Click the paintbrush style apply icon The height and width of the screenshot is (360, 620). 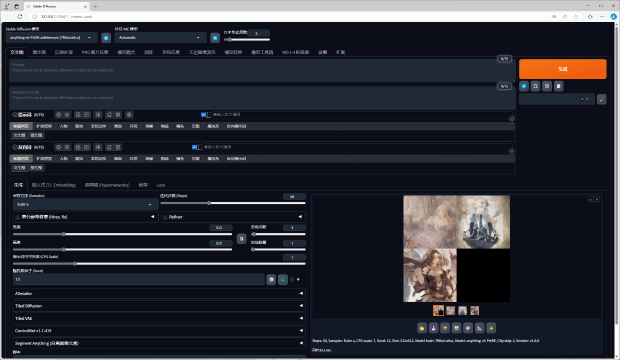(601, 99)
